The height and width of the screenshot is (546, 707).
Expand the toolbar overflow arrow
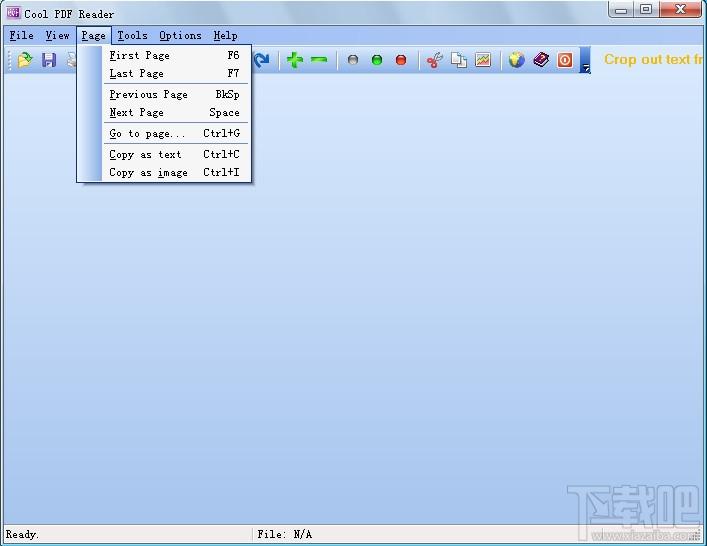(585, 60)
